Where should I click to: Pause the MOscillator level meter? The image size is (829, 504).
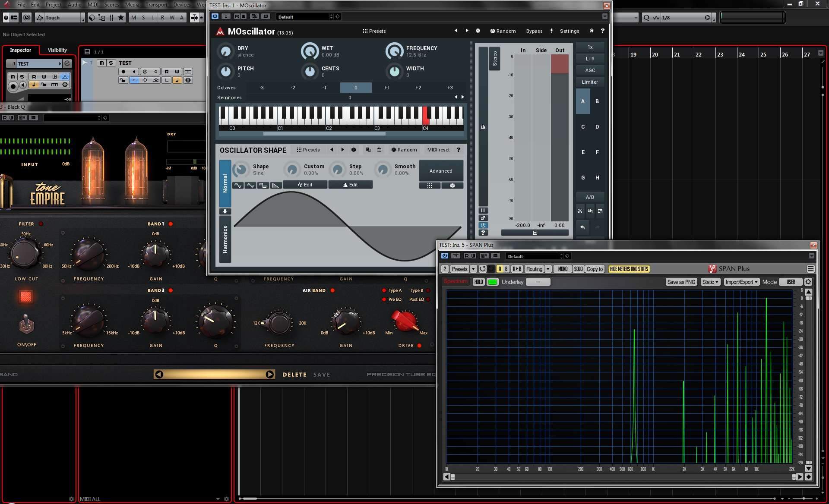click(x=483, y=211)
